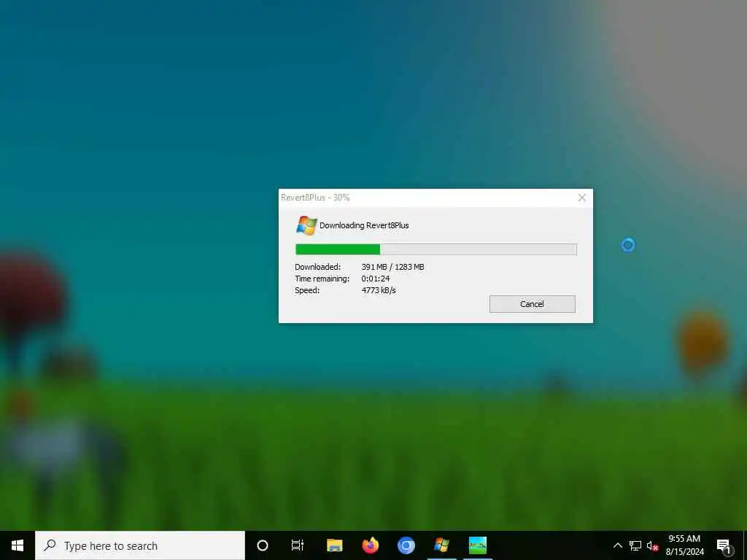Open the landscape picture app in taskbar
The image size is (747, 560).
(x=477, y=545)
